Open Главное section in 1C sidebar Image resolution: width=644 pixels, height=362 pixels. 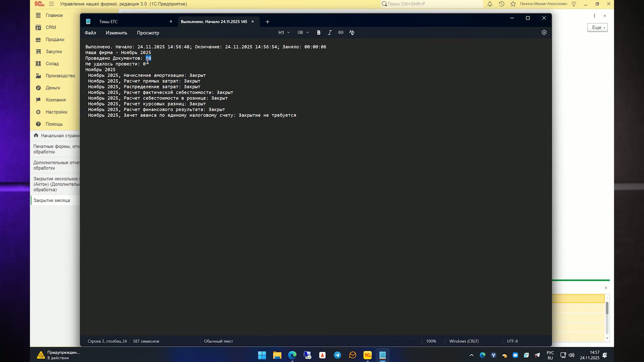[54, 15]
